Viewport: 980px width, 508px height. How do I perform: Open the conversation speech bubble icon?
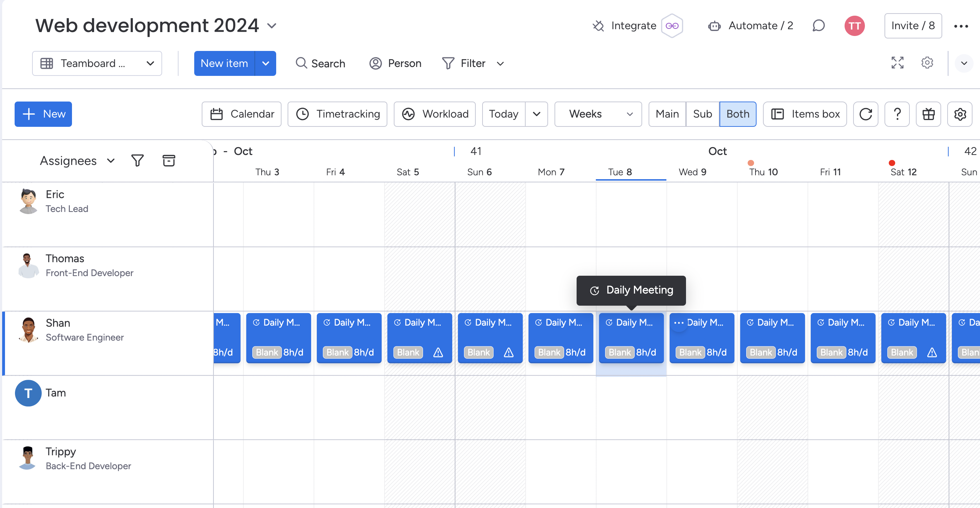coord(818,26)
